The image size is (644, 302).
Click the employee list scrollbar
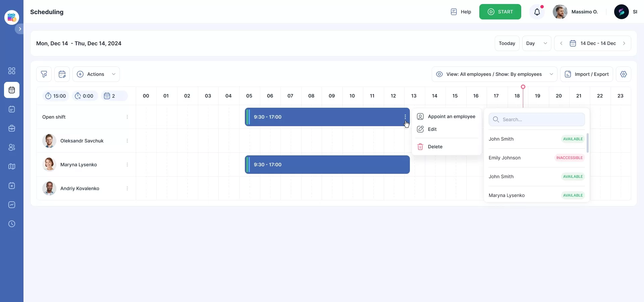click(x=587, y=143)
